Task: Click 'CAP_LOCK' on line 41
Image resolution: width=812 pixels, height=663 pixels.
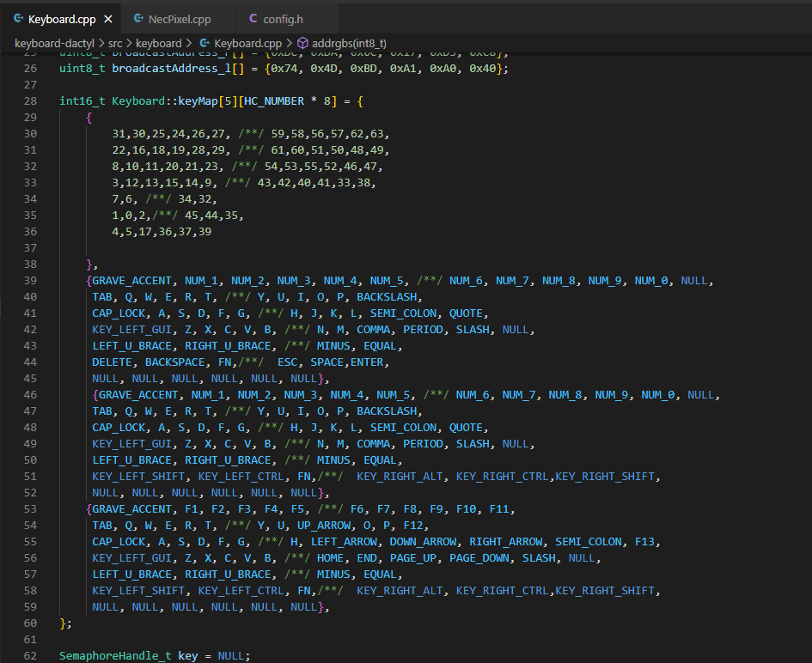Action: [x=119, y=313]
